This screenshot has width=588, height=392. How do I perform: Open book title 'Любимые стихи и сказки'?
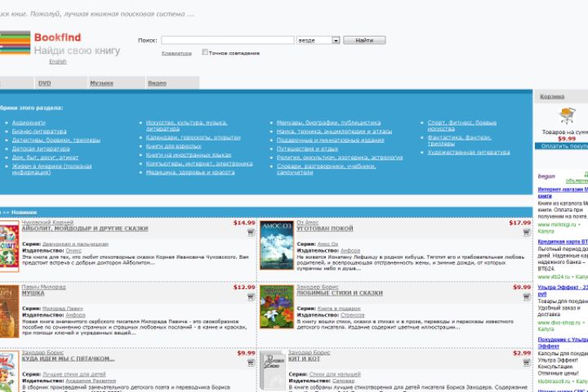point(340,293)
